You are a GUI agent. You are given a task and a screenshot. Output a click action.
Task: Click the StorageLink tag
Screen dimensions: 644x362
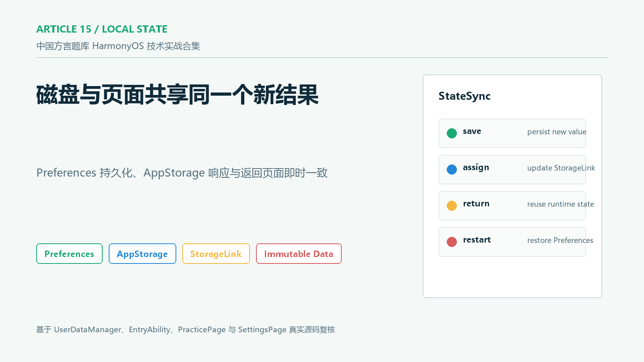216,254
